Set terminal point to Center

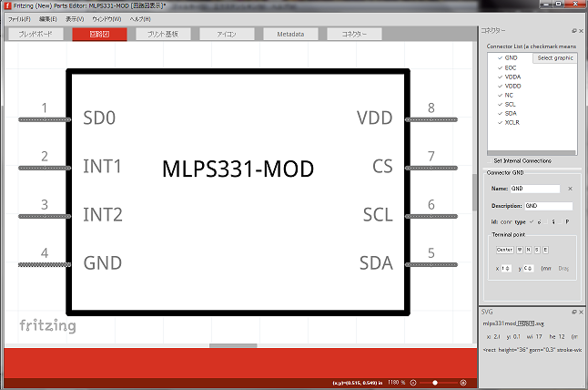click(x=505, y=250)
